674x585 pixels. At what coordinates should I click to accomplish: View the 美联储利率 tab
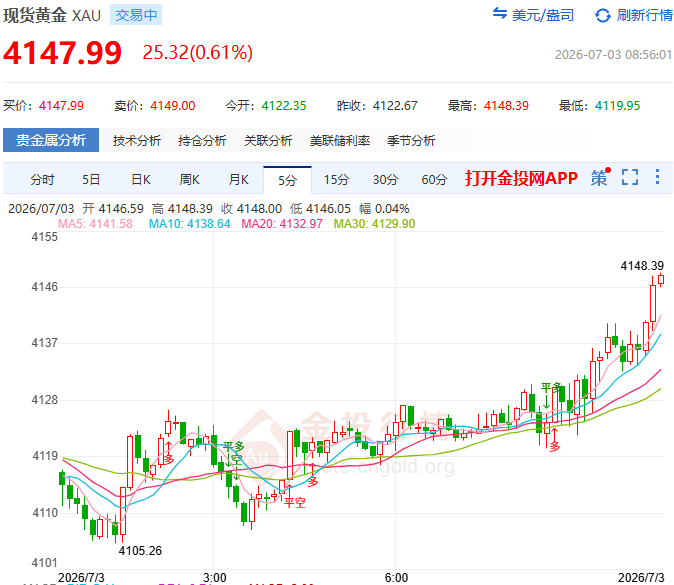click(x=340, y=141)
